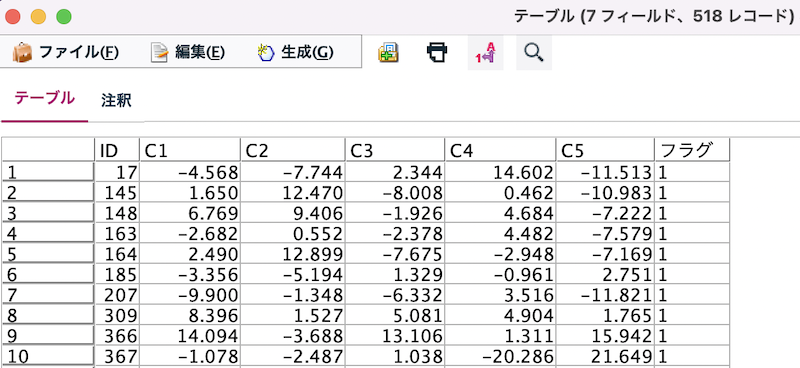
Task: Click the C3 column header
Action: pyautogui.click(x=395, y=150)
